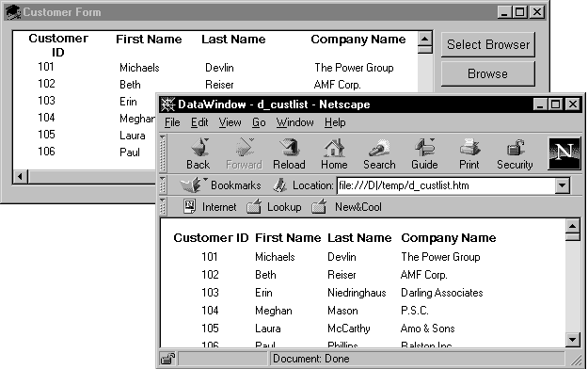
Task: Open the Guide toolbar button
Action: tap(424, 153)
